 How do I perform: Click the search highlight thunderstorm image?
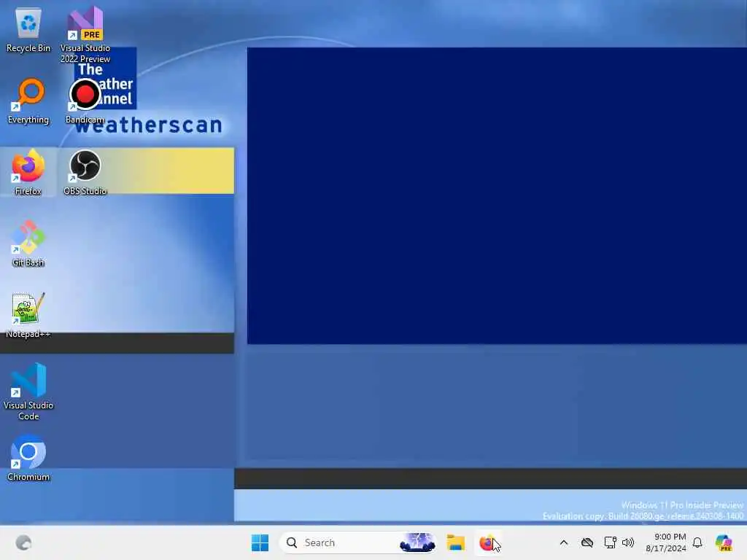pos(417,542)
